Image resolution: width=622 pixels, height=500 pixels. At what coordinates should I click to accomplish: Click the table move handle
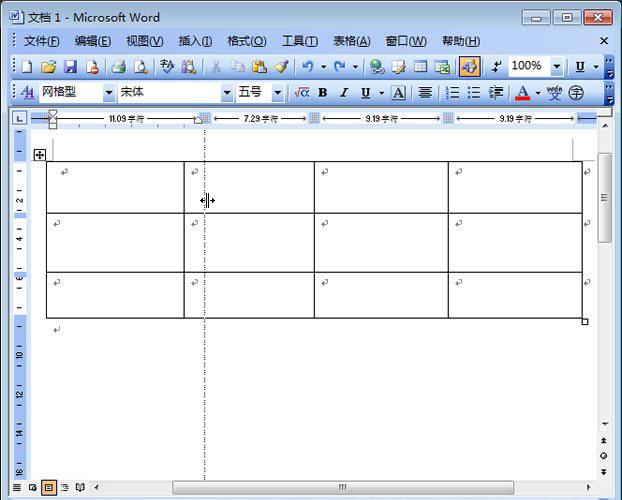point(40,154)
